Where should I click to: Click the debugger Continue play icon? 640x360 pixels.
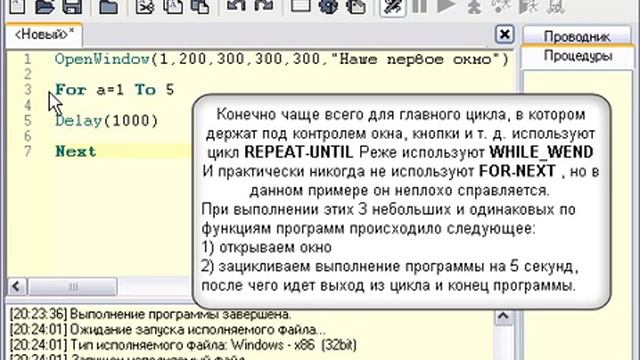[x=447, y=6]
